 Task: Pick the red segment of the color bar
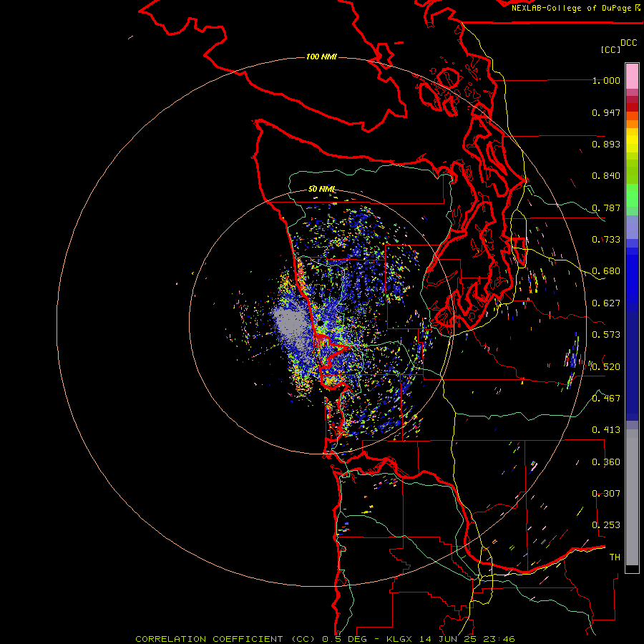(632, 107)
